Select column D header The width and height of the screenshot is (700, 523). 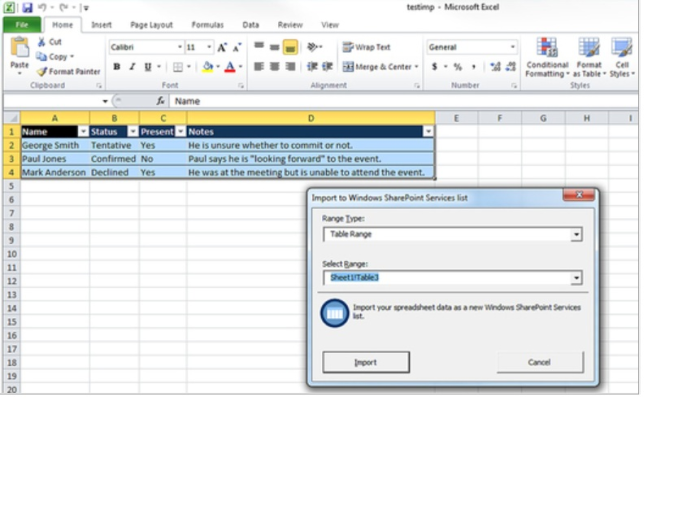(x=311, y=118)
